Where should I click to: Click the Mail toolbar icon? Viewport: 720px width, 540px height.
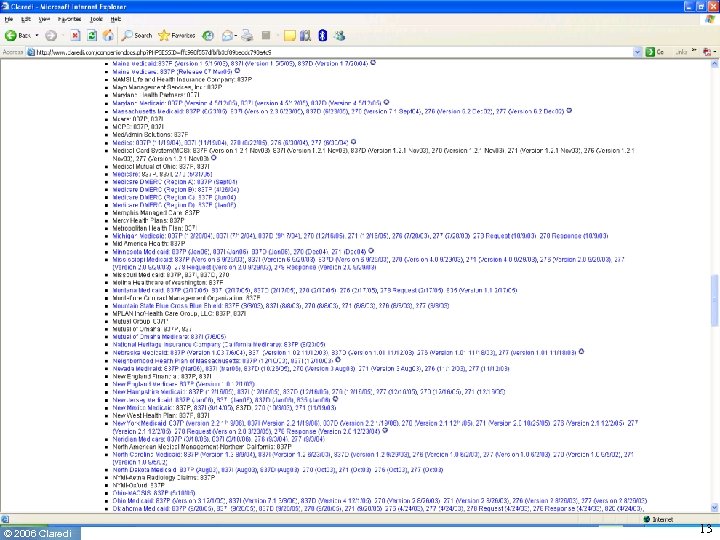tap(227, 35)
